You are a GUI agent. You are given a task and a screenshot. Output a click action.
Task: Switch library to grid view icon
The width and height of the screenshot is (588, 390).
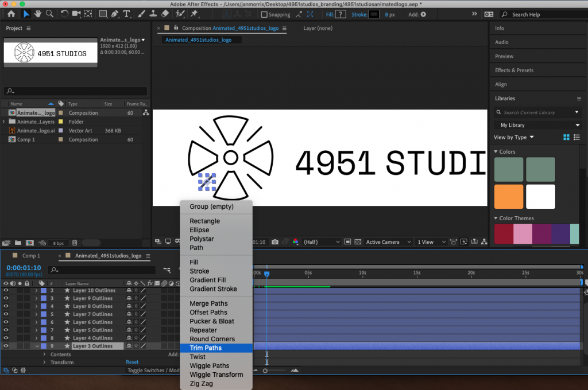pyautogui.click(x=566, y=138)
